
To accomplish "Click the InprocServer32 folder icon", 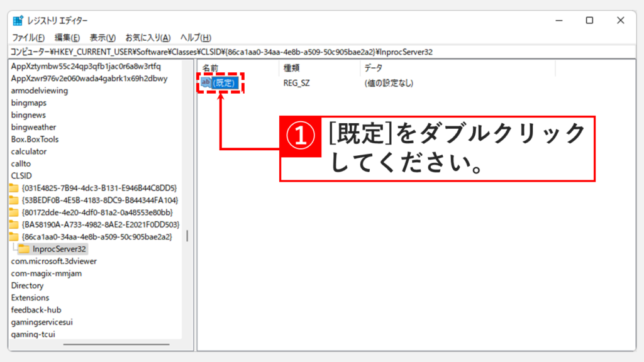I will [24, 249].
